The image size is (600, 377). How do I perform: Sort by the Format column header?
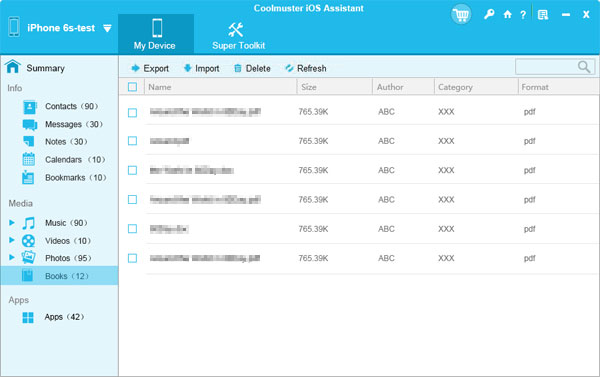[x=535, y=87]
